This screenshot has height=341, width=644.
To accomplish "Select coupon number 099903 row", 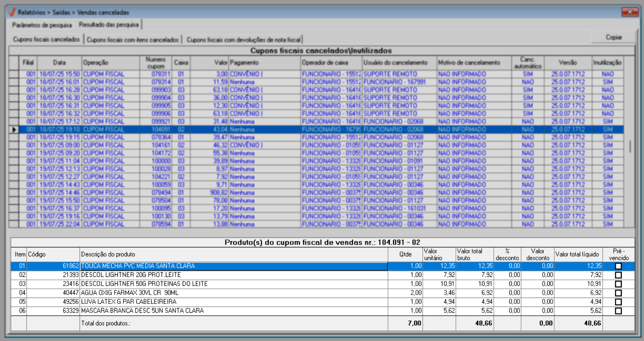I will click(x=161, y=90).
